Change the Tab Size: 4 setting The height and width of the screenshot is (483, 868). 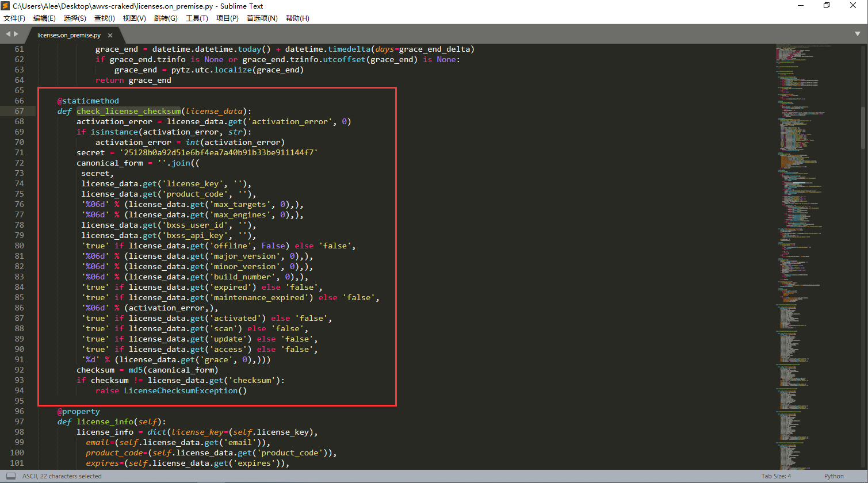776,476
